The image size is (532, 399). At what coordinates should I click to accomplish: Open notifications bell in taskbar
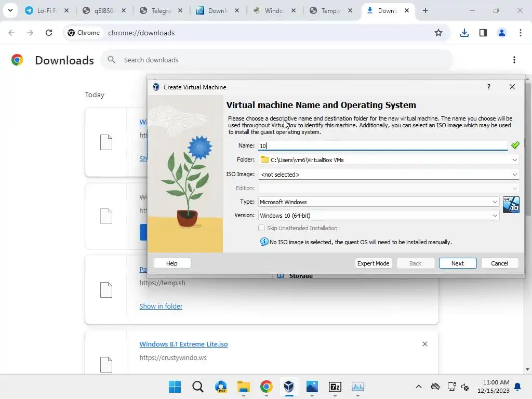[518, 387]
